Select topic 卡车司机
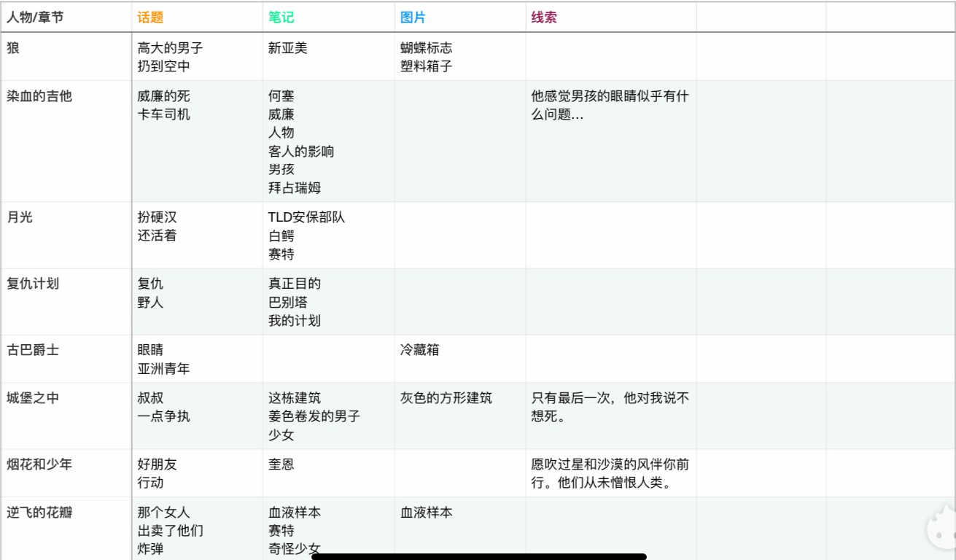 click(x=163, y=114)
